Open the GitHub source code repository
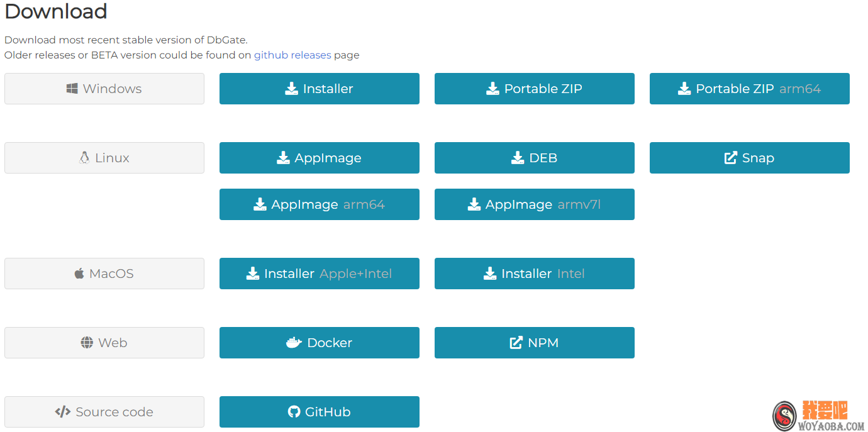Viewport: 868px width, 432px height. click(319, 412)
